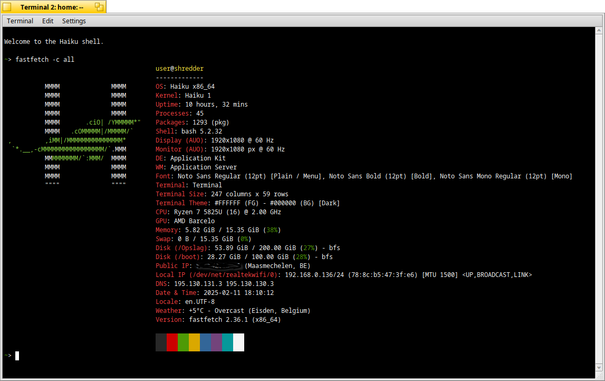Select the 'Terminal 2: home' window tab
605x381 pixels.
click(52, 7)
